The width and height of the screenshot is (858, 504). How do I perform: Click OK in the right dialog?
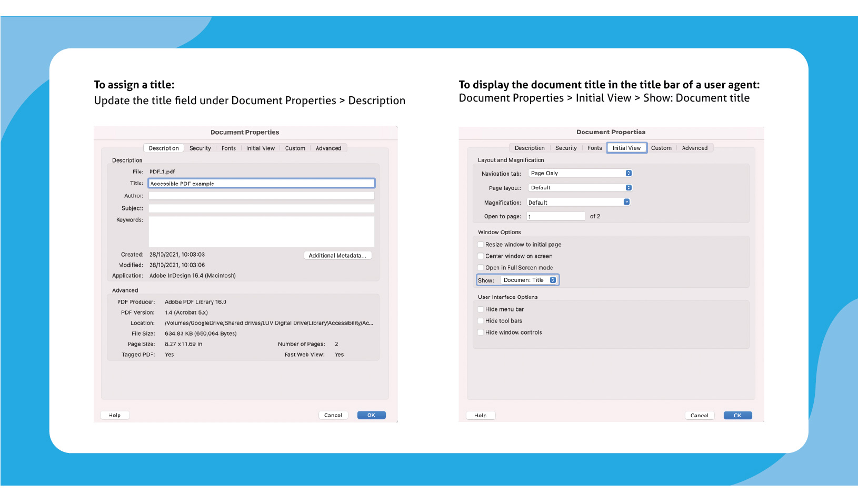[737, 415]
